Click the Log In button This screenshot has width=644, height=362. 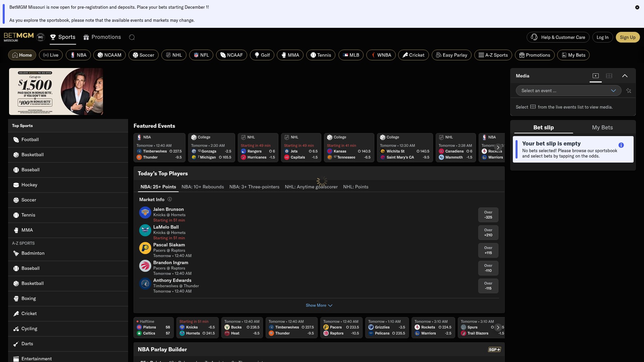click(x=602, y=37)
